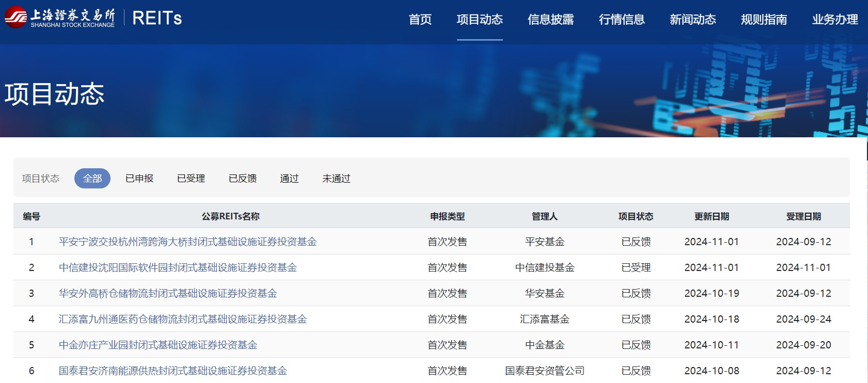The width and height of the screenshot is (868, 383).
Task: Open 国泰君安济南能源供热 fund link
Action: point(173,371)
